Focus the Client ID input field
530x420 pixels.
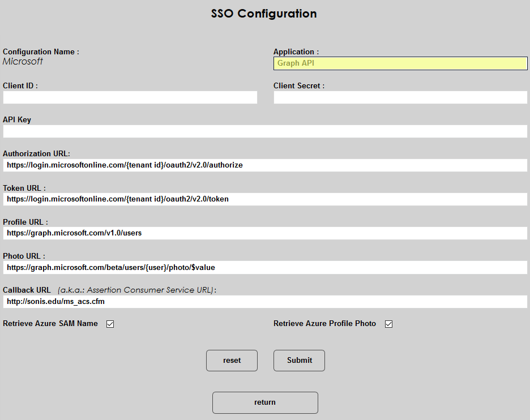(130, 97)
